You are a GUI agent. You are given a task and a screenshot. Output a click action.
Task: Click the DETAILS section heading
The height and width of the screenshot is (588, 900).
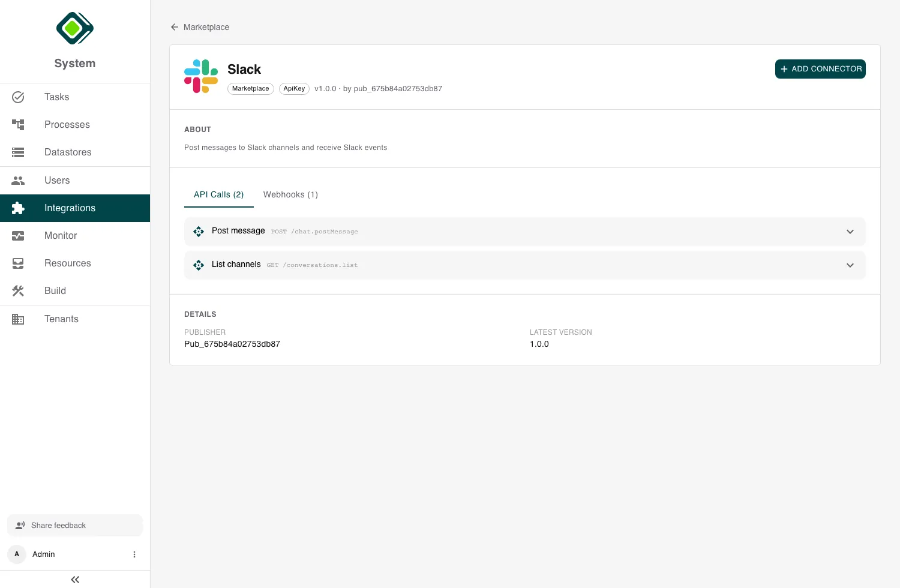point(200,314)
